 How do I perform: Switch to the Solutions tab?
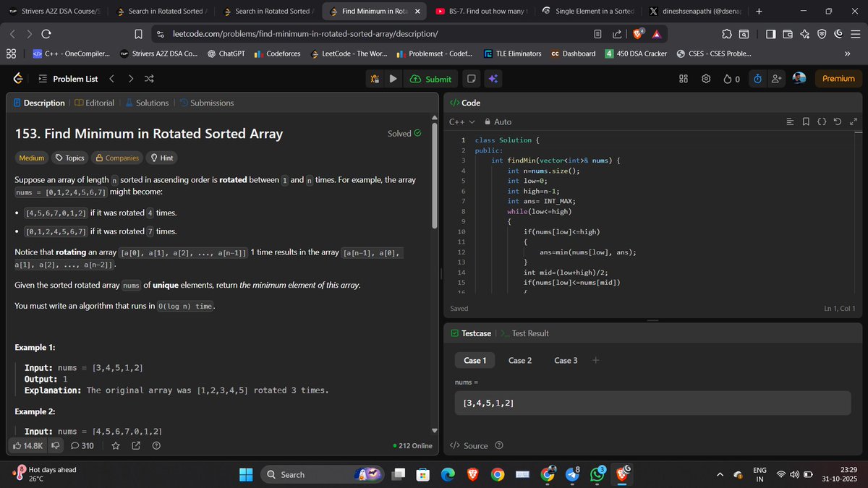147,103
